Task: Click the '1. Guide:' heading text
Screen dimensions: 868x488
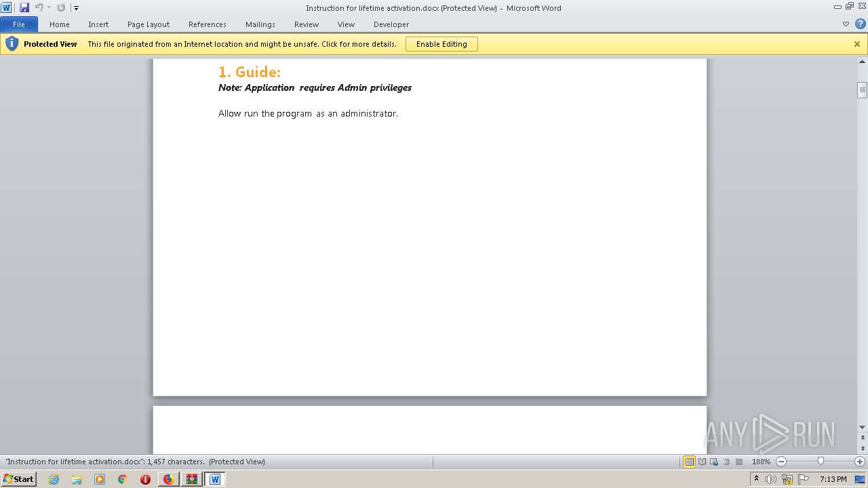Action: pos(250,72)
